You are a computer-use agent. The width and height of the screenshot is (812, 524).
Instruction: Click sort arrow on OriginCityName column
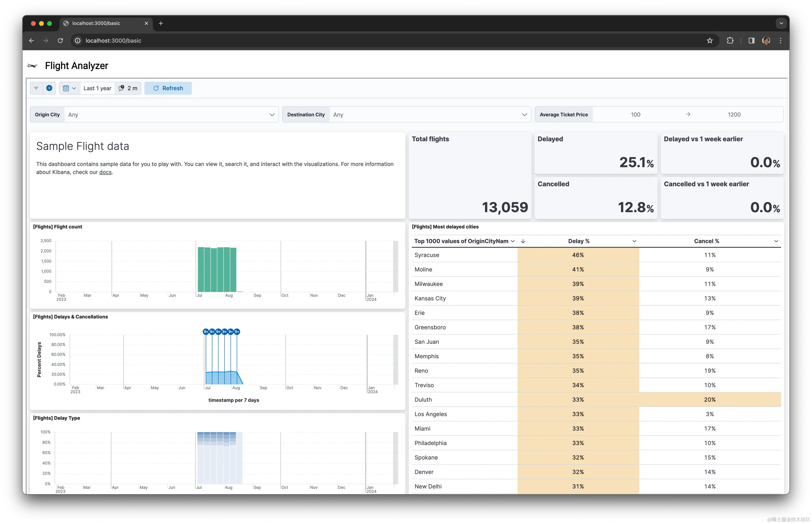523,241
